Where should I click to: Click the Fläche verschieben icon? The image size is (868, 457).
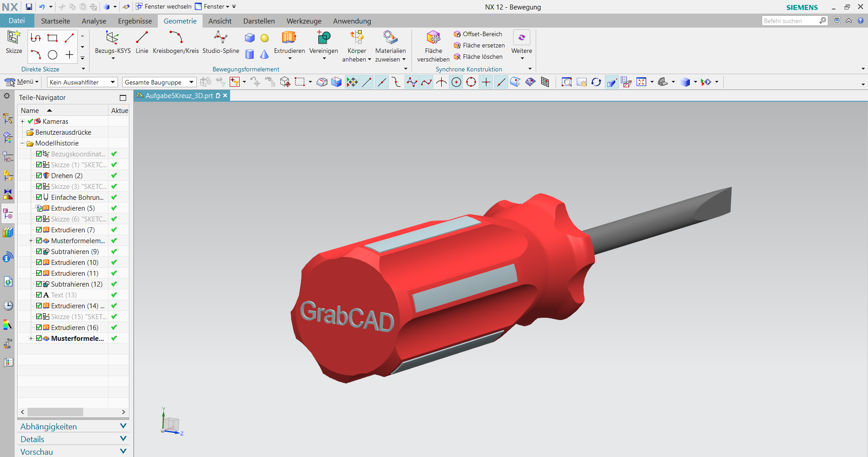pyautogui.click(x=433, y=38)
